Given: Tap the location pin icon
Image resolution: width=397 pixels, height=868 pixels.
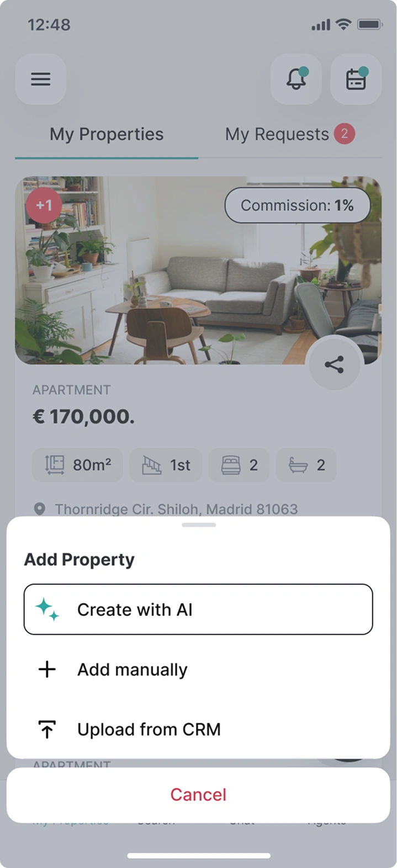Looking at the screenshot, I should [x=40, y=509].
